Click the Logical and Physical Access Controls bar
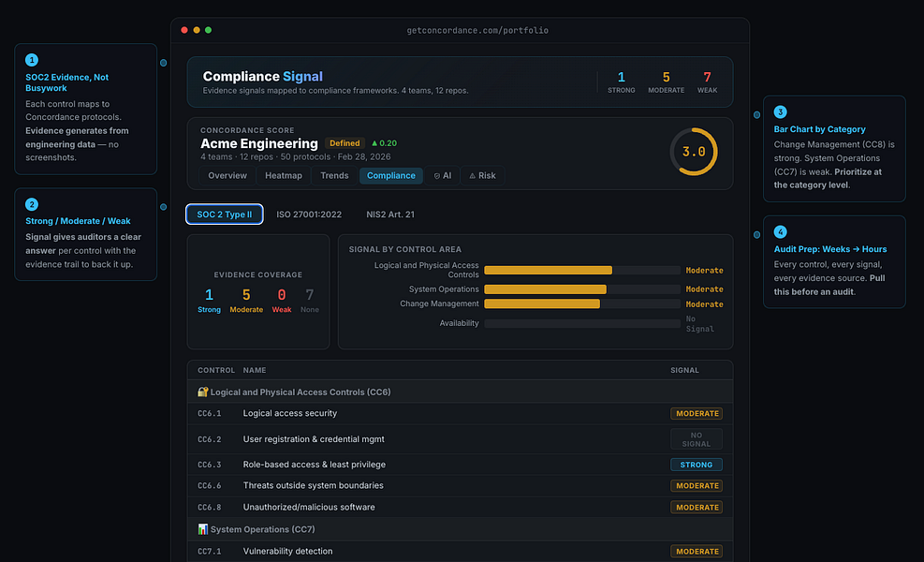 click(x=582, y=270)
